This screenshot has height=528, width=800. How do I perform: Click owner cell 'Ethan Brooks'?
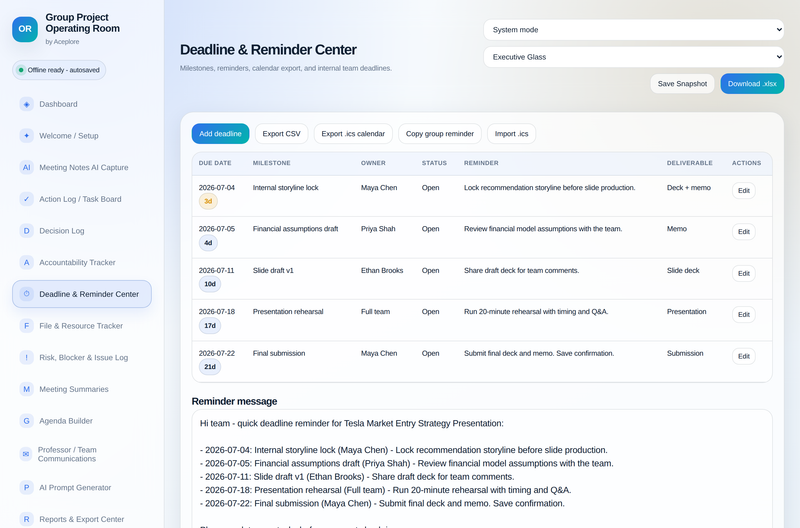pyautogui.click(x=382, y=270)
